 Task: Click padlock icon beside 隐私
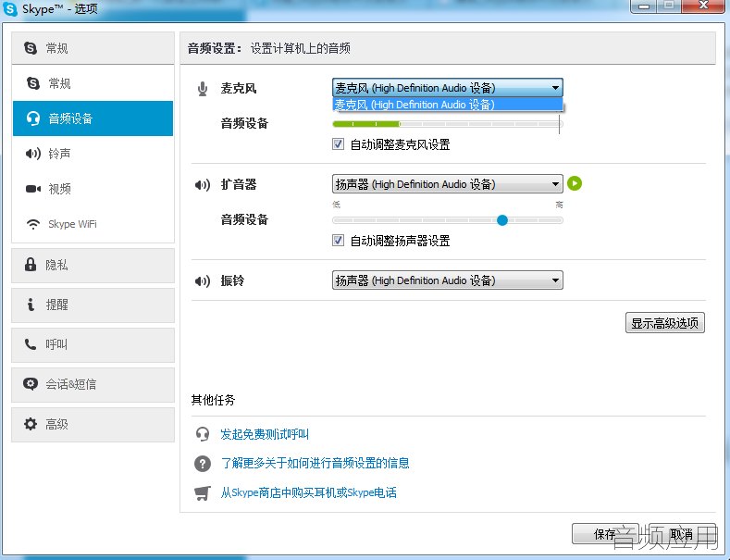[31, 265]
